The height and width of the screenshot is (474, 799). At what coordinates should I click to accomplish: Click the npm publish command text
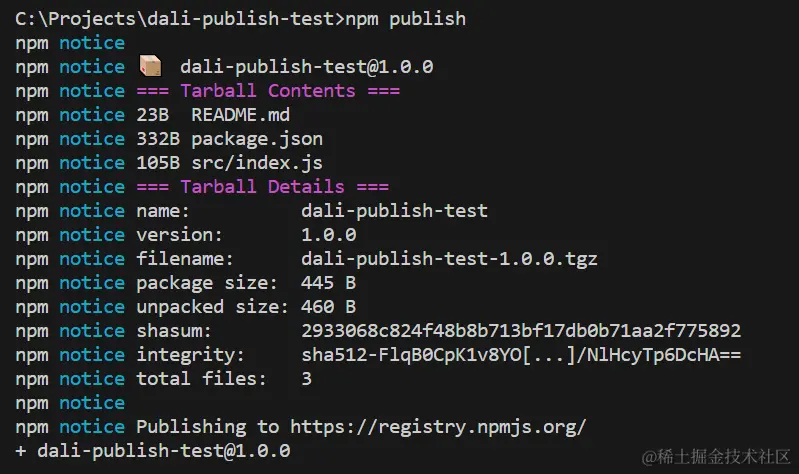tap(406, 19)
